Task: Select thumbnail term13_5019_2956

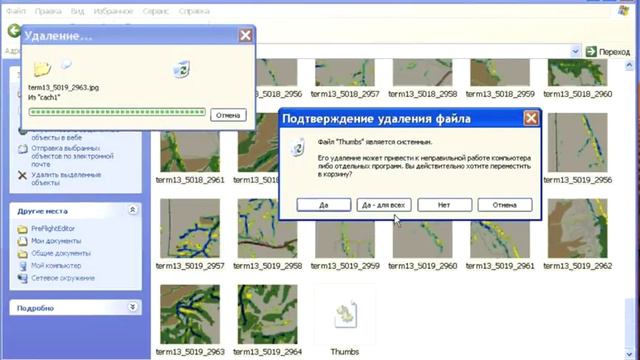Action: pyautogui.click(x=578, y=142)
